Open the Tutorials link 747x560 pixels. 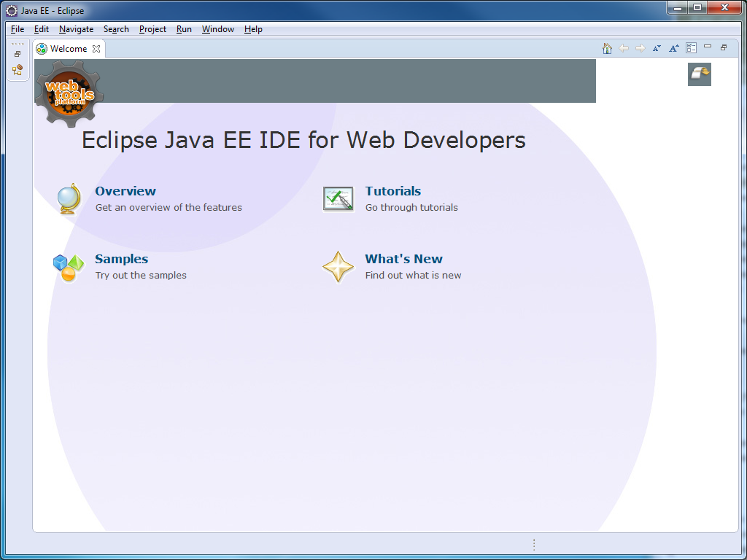click(393, 191)
